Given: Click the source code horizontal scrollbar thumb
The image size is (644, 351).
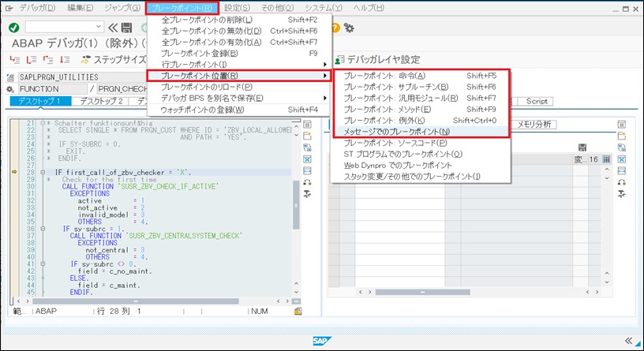Looking at the screenshot, I should pyautogui.click(x=136, y=301).
